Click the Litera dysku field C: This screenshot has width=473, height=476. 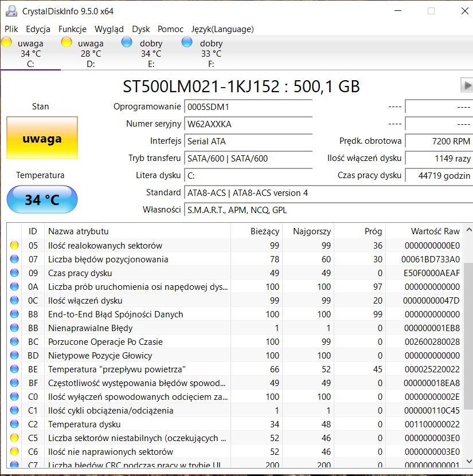(x=248, y=175)
